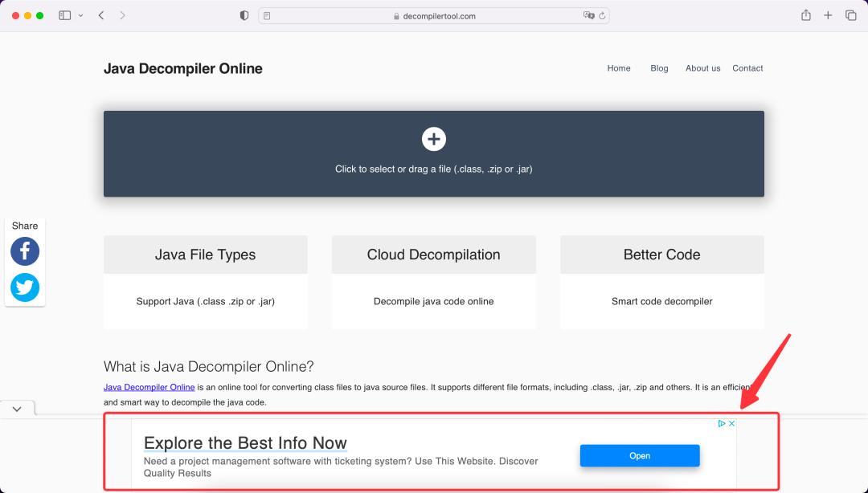
Task: Toggle Safari sidebar panel
Action: 65,15
